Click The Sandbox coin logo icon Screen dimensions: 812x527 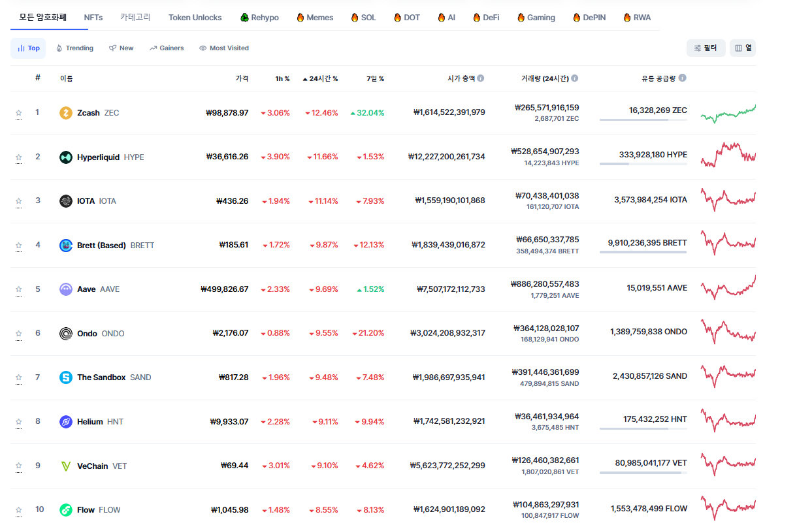tap(66, 377)
